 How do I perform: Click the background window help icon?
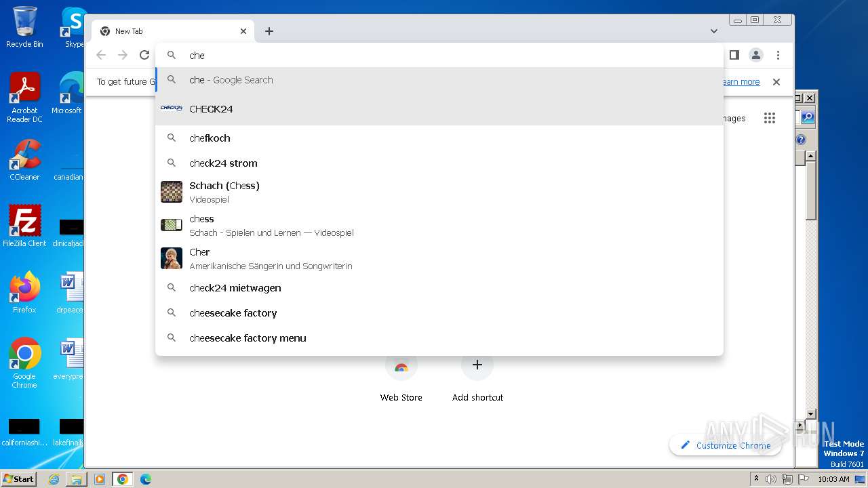coord(801,140)
